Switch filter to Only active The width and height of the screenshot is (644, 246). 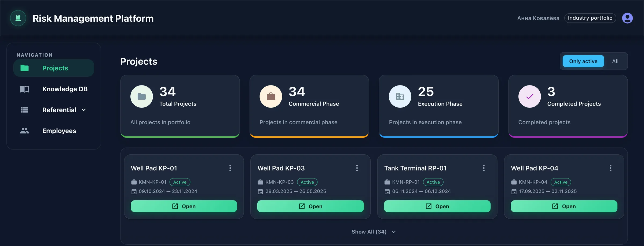tap(583, 61)
